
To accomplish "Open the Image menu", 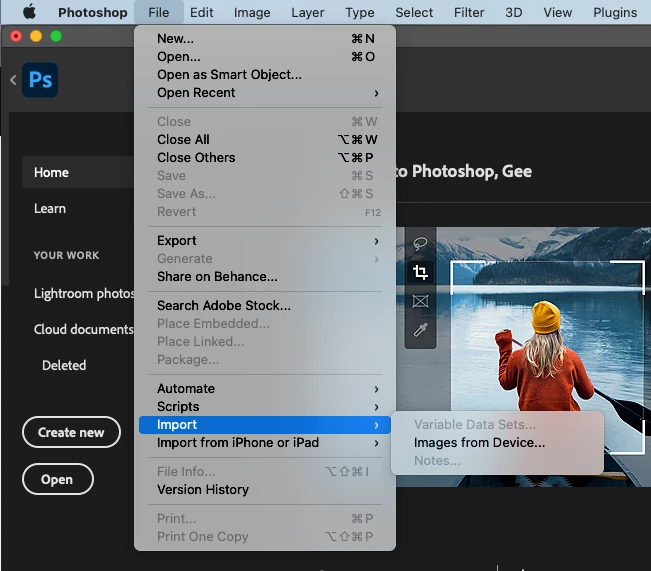I will [x=252, y=12].
